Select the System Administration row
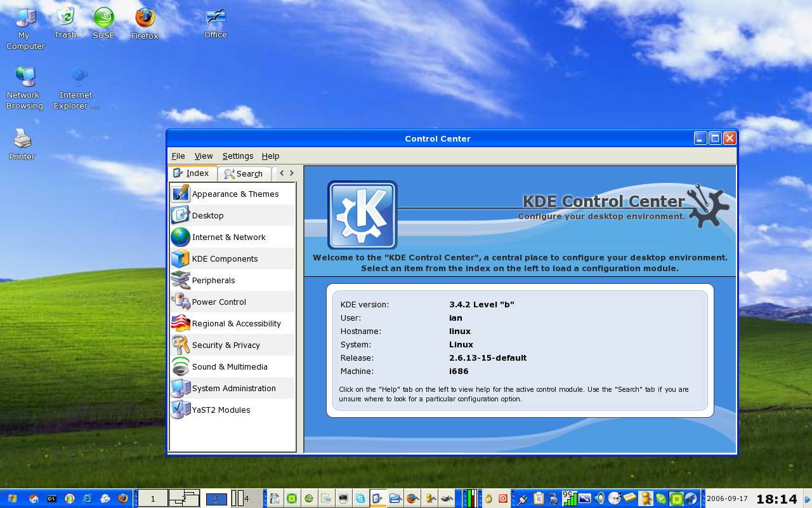 pos(232,388)
